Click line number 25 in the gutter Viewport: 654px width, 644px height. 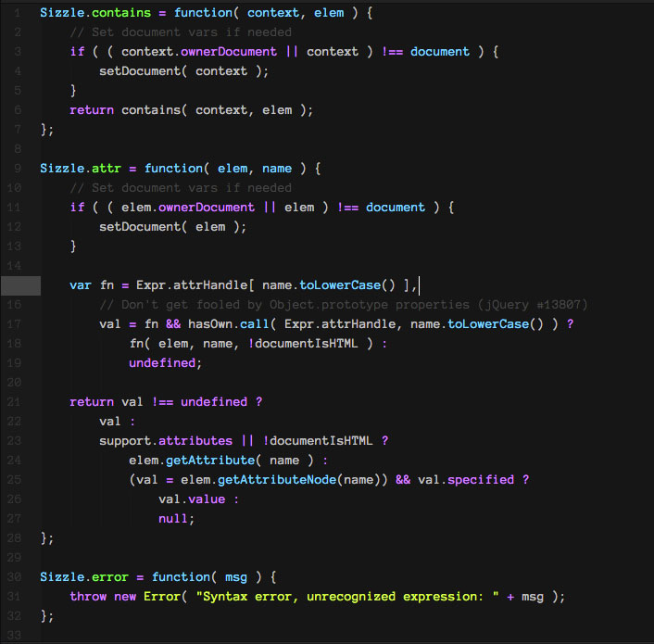click(14, 480)
